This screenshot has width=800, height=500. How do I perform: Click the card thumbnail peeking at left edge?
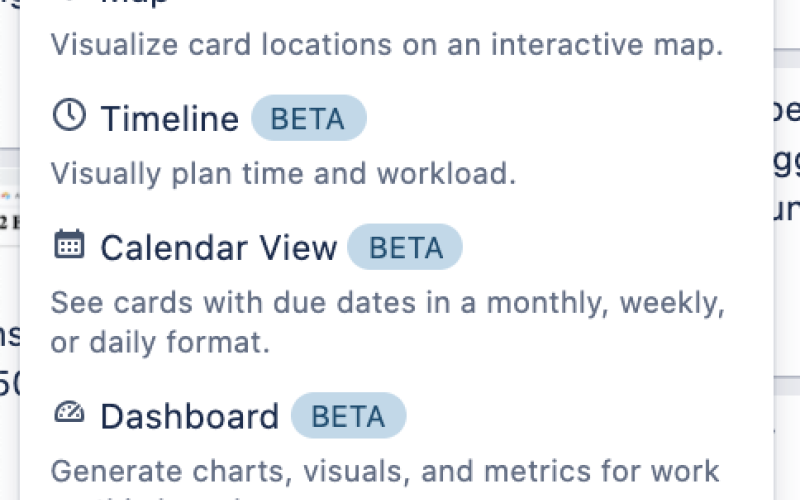click(10, 207)
